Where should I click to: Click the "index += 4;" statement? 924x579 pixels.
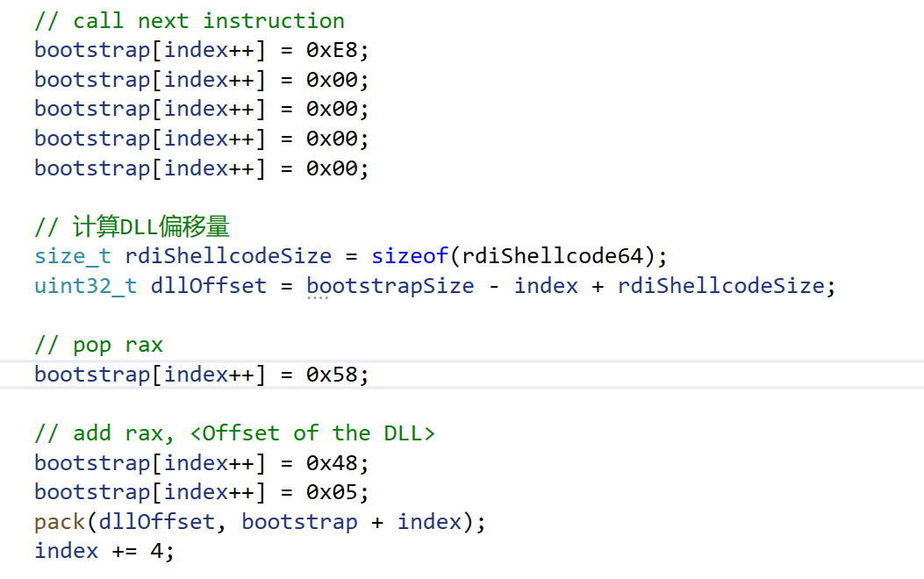104,551
